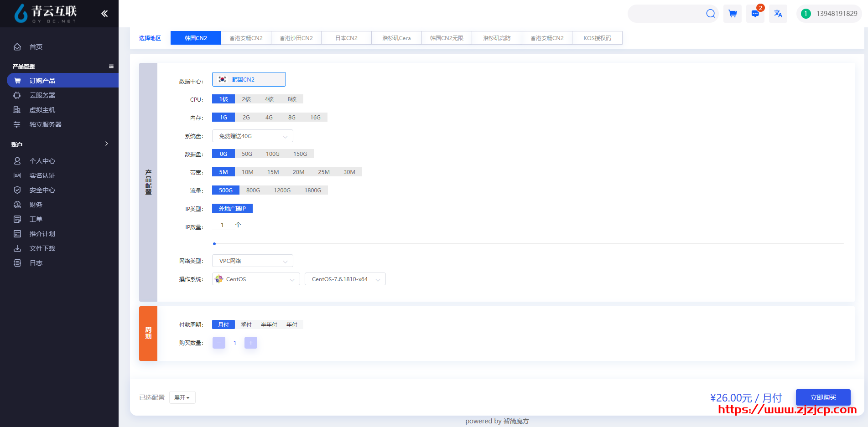Click the 产品管理 hamburger menu icon
This screenshot has height=427, width=868.
(111, 67)
